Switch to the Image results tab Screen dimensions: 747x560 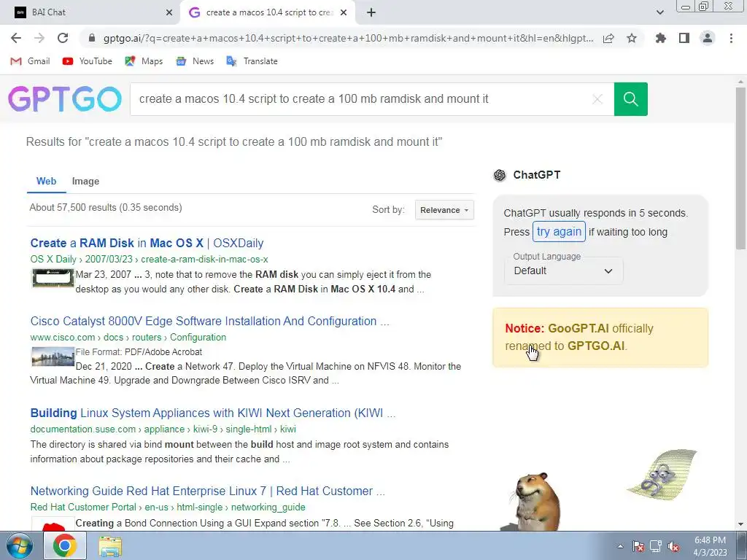86,181
